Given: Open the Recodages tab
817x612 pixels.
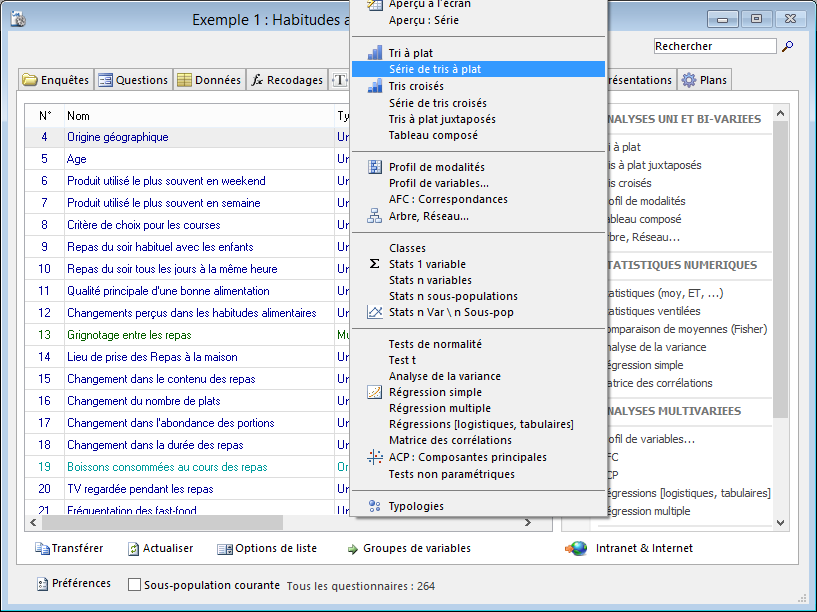Looking at the screenshot, I should coord(287,80).
